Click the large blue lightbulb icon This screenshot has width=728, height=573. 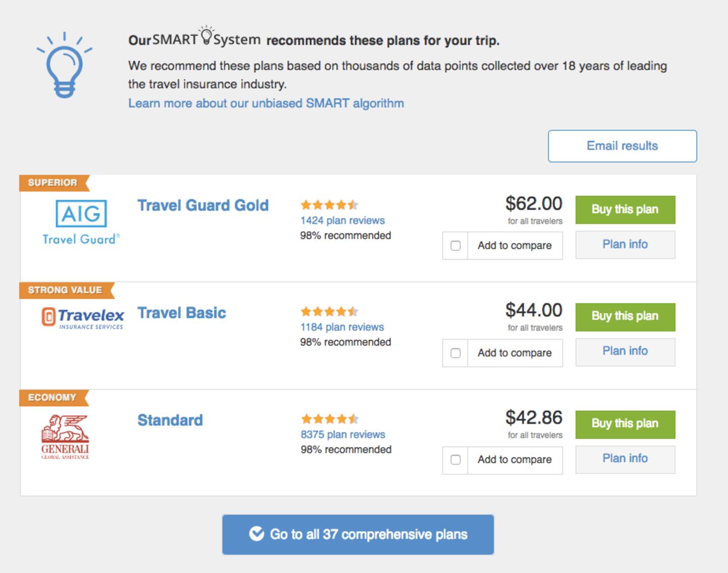click(64, 66)
